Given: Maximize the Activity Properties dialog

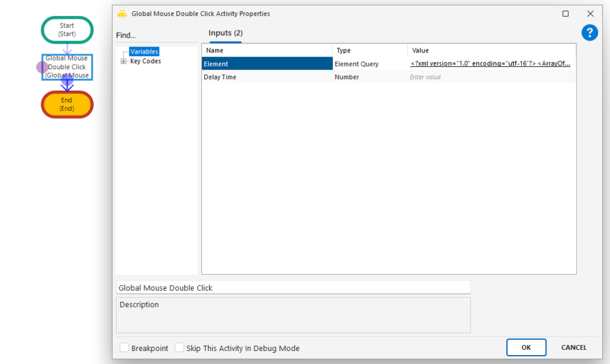Looking at the screenshot, I should (565, 14).
